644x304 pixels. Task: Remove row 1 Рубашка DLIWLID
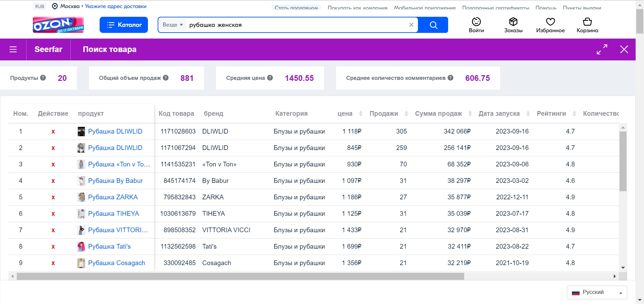pos(53,132)
